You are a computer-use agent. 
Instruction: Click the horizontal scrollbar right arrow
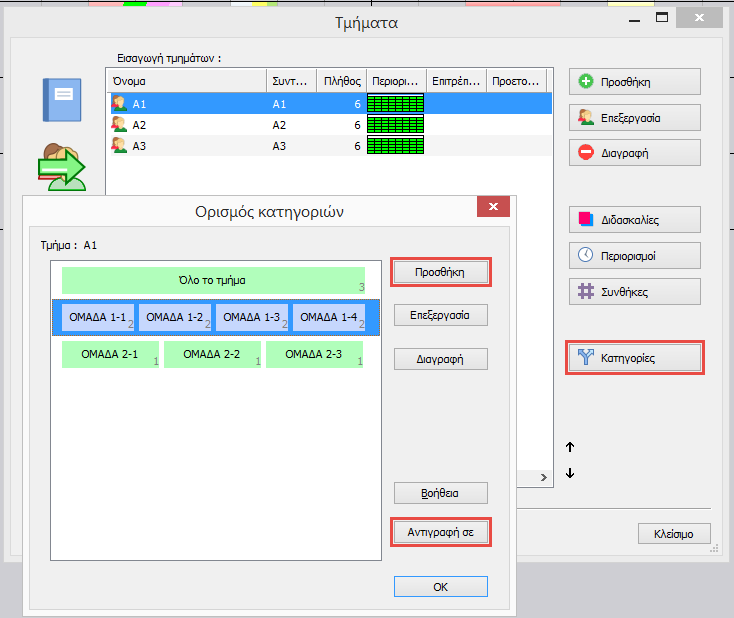[x=545, y=479]
